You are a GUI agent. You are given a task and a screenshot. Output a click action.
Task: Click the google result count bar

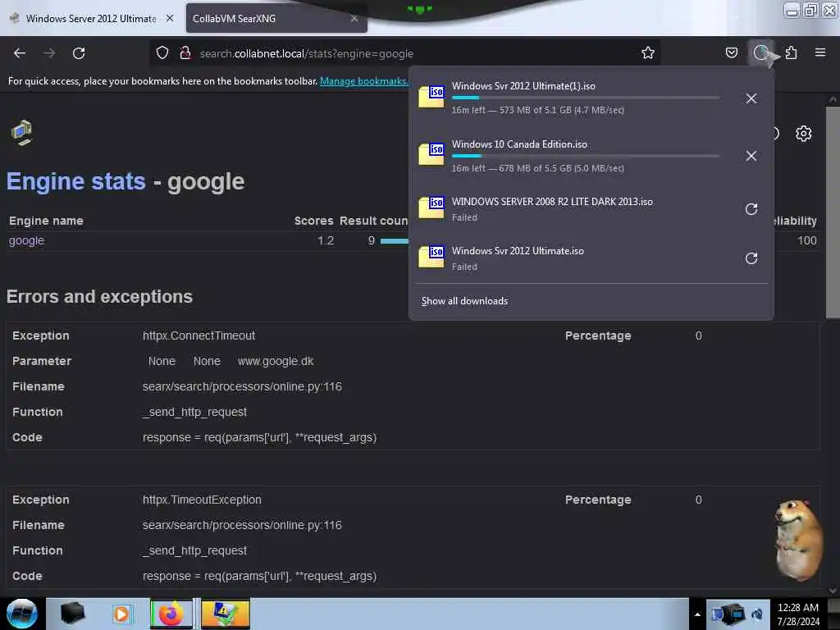tap(395, 241)
